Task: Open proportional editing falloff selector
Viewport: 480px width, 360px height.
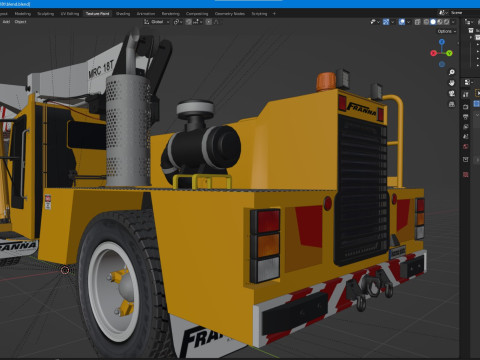Action: pos(216,22)
